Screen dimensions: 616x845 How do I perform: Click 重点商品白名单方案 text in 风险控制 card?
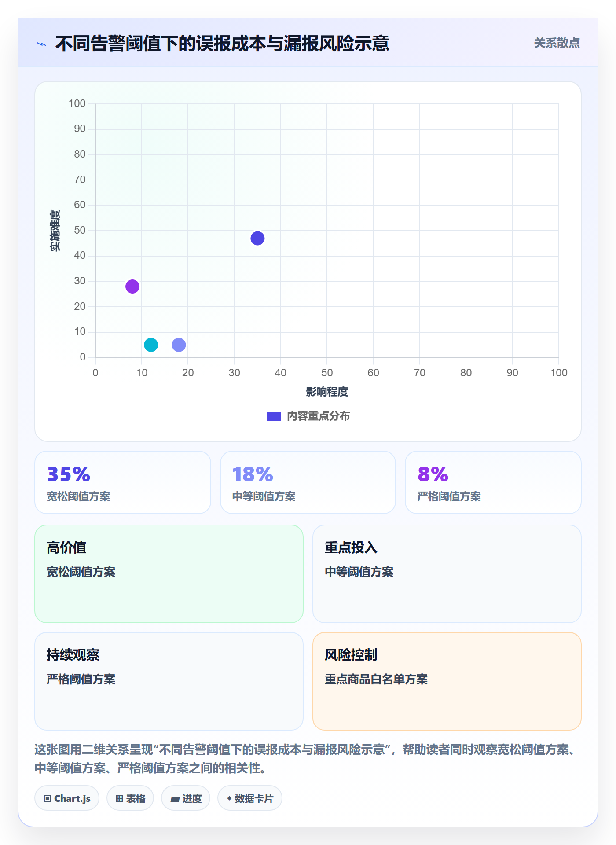coord(376,679)
